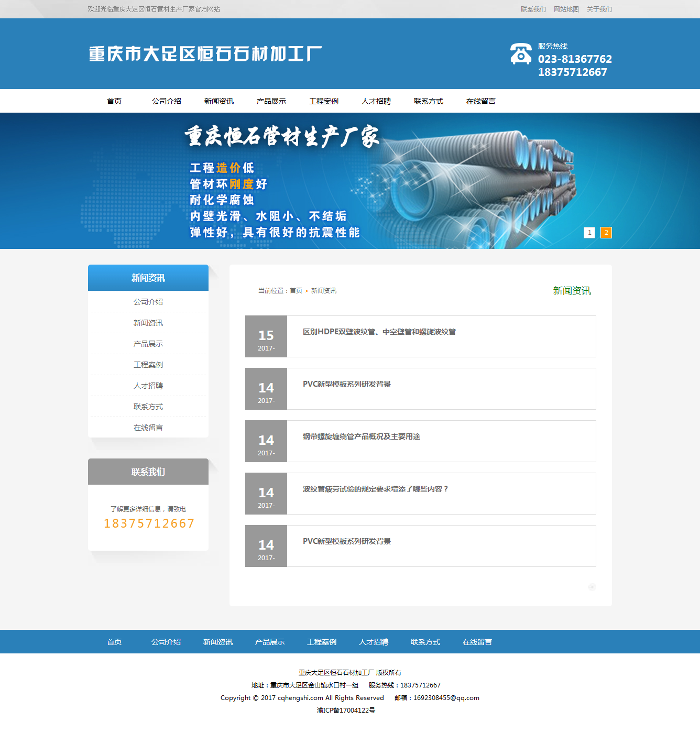Click 首页 in breadcrumb path
700x743 pixels.
[296, 291]
